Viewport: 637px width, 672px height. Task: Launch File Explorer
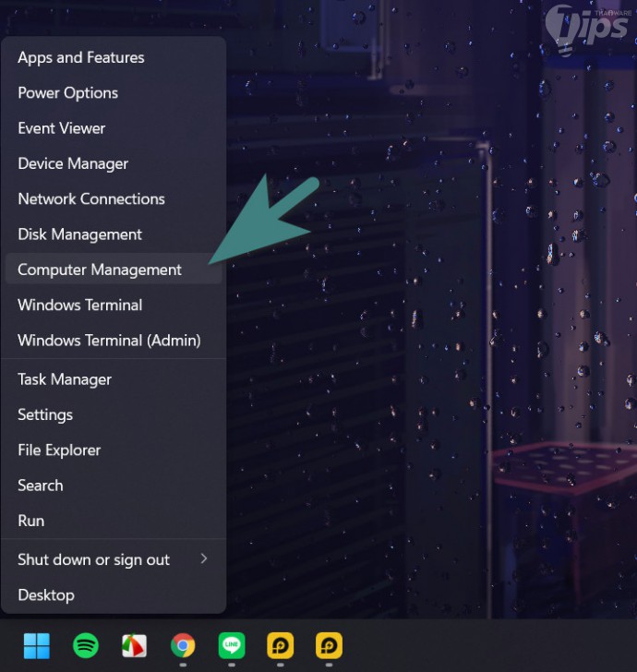click(114, 450)
